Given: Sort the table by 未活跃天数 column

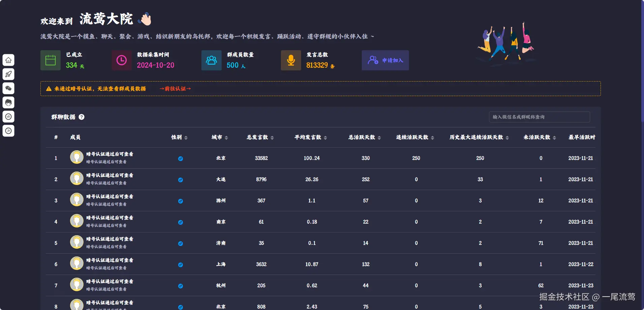Looking at the screenshot, I should coord(554,137).
